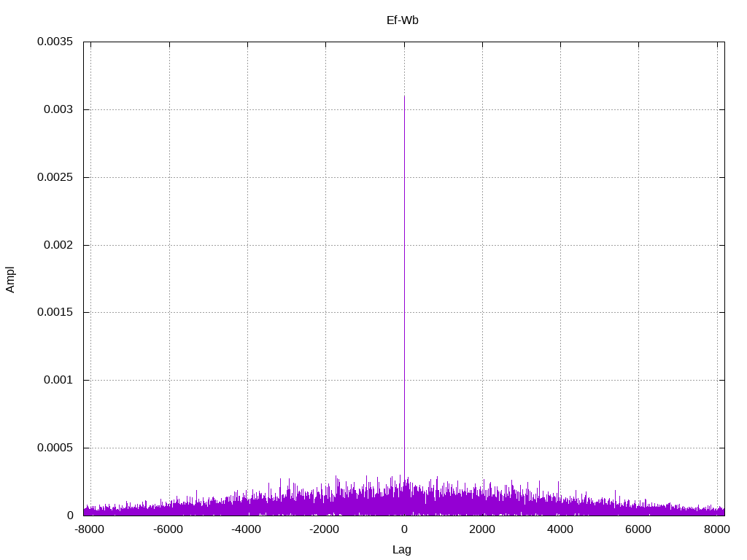Viewport: 747px width, 560px height.
Task: Click the x-axis value -8000
Action: (90, 529)
